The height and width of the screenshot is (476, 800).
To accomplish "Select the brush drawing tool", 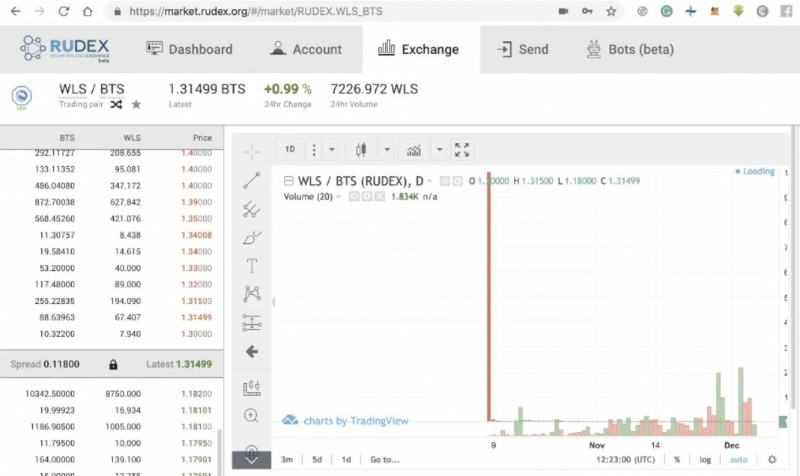I will [x=252, y=238].
